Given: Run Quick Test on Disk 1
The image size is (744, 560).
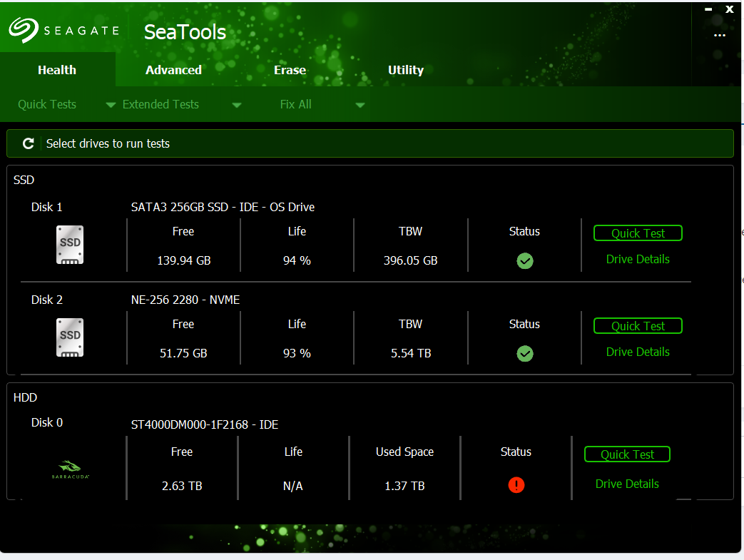Looking at the screenshot, I should (638, 233).
